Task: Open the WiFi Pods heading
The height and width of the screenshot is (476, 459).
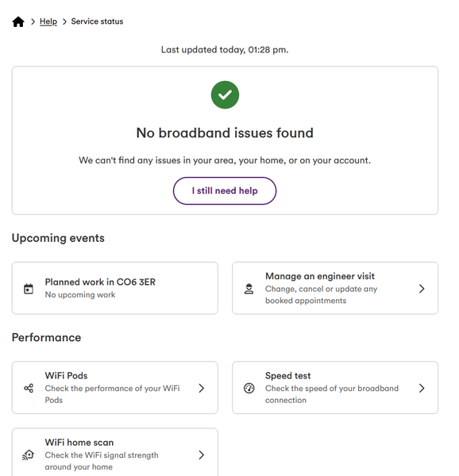Action: [x=66, y=375]
